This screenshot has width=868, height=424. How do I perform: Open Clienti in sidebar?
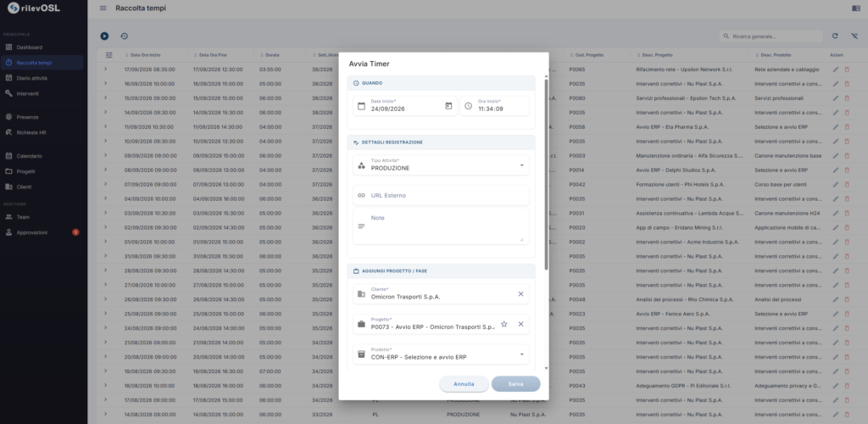(42, 187)
